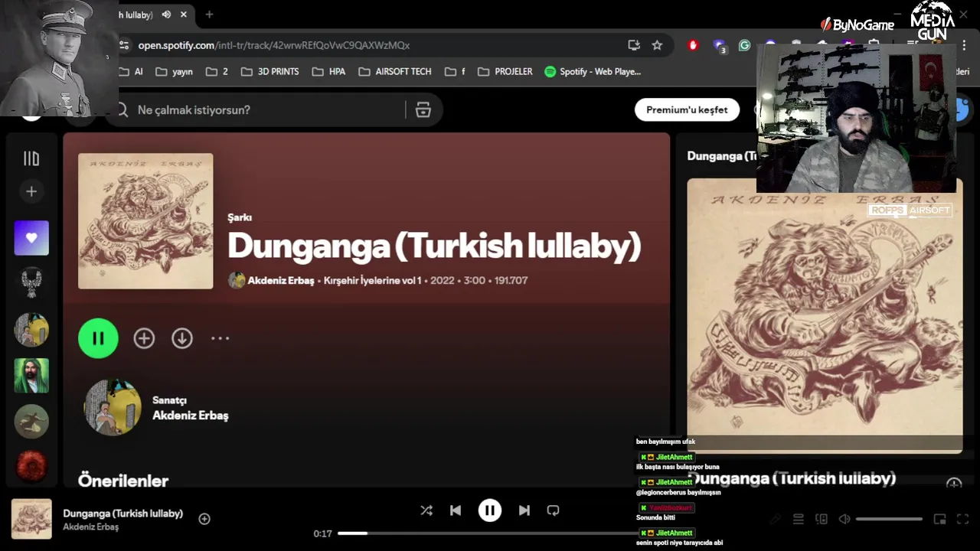Open the eagle emblem playlist in the sidebar
This screenshot has height=551, width=980.
[x=31, y=284]
